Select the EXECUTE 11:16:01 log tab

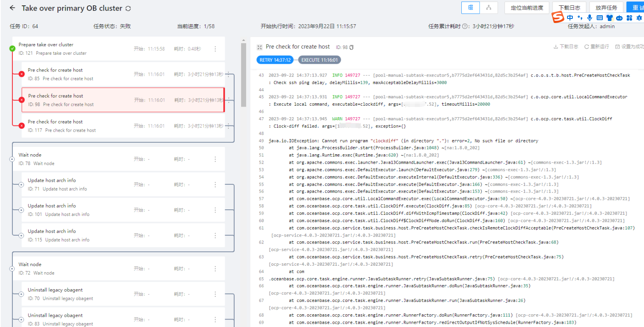point(319,60)
